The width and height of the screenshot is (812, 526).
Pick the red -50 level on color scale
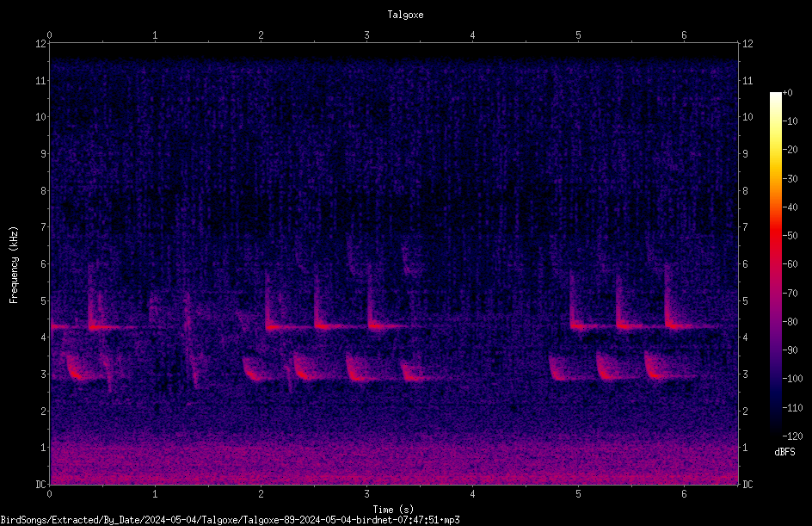click(775, 235)
